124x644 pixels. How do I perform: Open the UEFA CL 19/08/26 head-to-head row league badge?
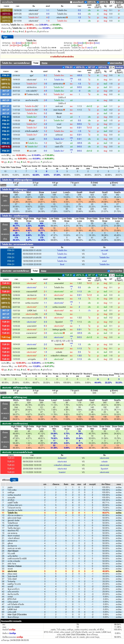click(x=6, y=10)
